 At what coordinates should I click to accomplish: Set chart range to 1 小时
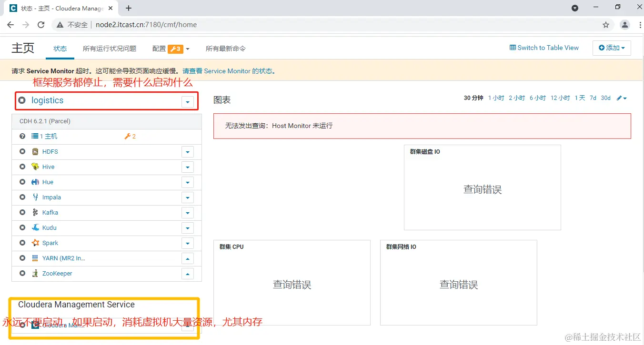(x=496, y=98)
